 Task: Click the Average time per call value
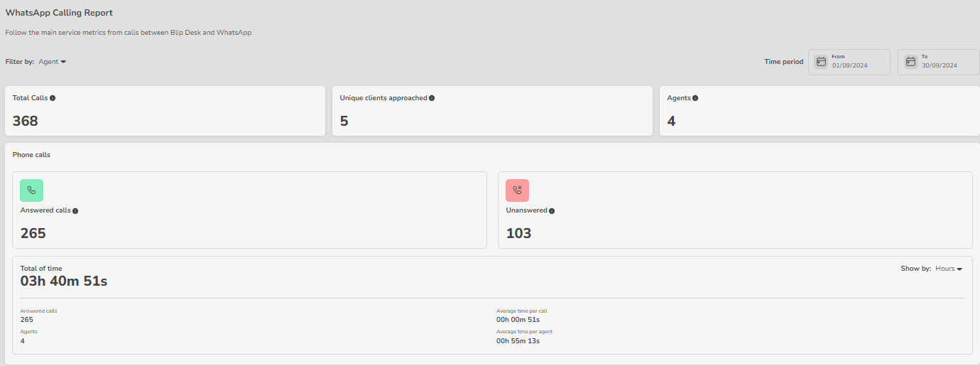518,320
